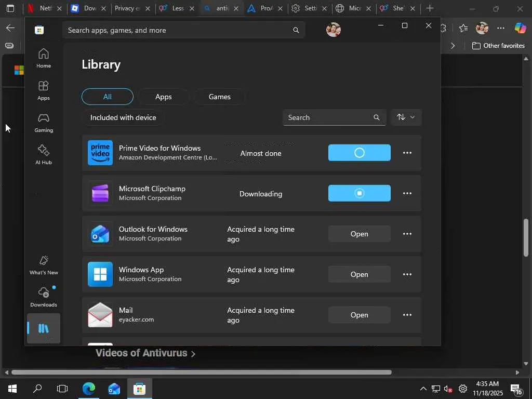The width and height of the screenshot is (532, 399).
Task: Click Outlook for Windows title
Action: 153,229
